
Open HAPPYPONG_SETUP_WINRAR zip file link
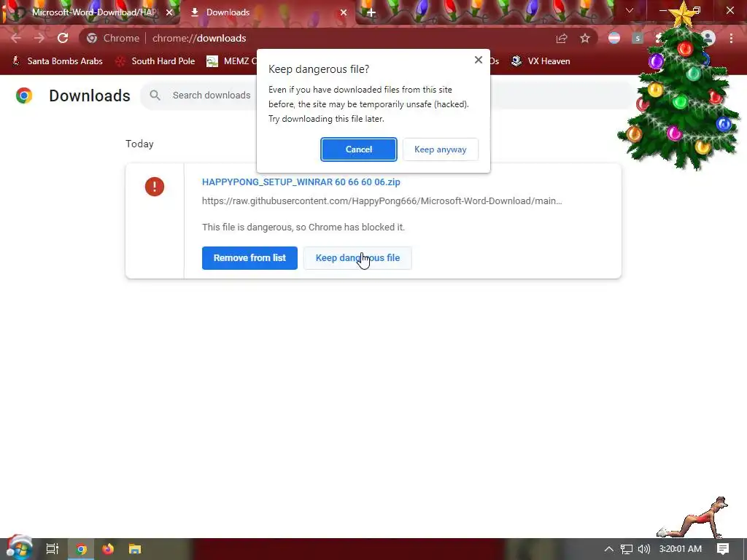[301, 182]
